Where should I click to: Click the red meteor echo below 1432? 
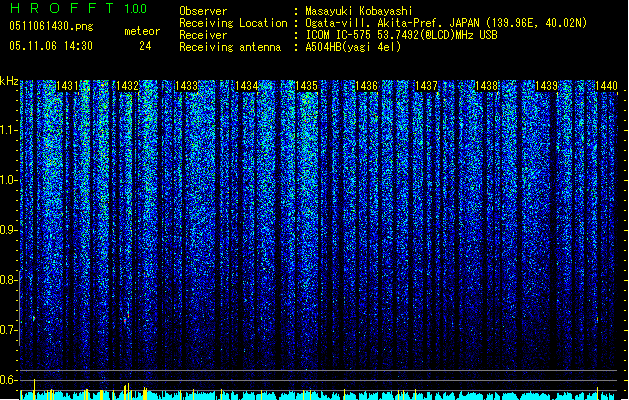tap(126, 319)
